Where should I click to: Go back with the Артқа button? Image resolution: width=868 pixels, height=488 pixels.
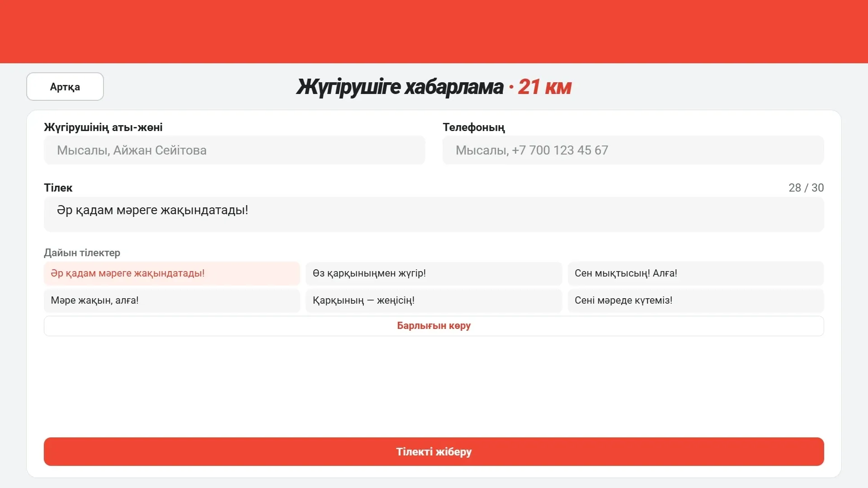click(65, 87)
